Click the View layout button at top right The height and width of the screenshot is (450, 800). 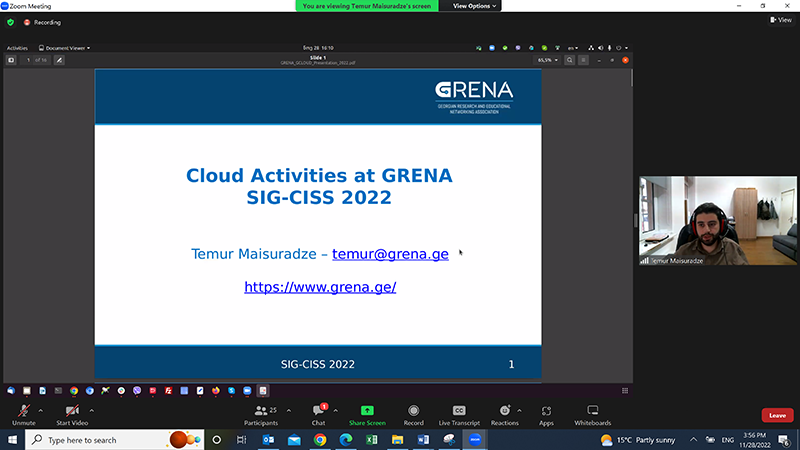coord(781,20)
